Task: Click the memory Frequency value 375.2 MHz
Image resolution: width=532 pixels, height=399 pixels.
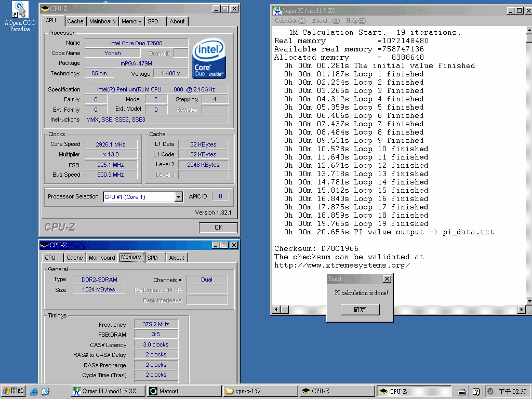Action: [156, 324]
